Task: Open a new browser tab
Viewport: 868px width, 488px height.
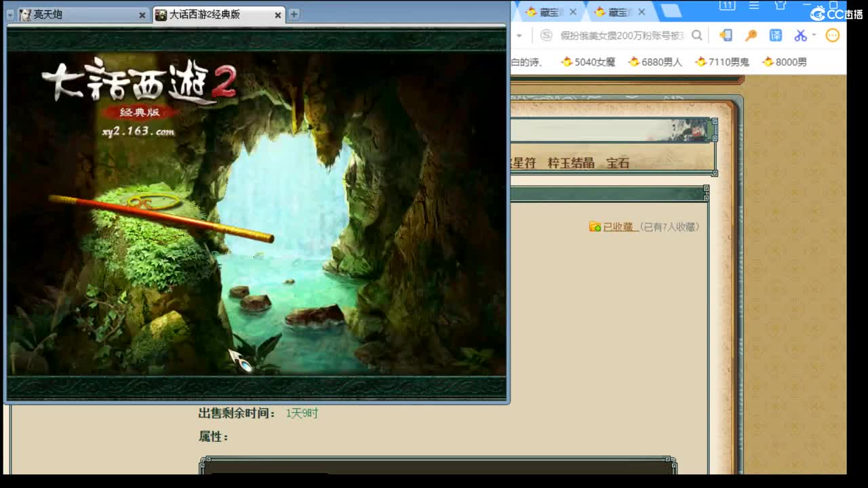Action: click(x=671, y=12)
